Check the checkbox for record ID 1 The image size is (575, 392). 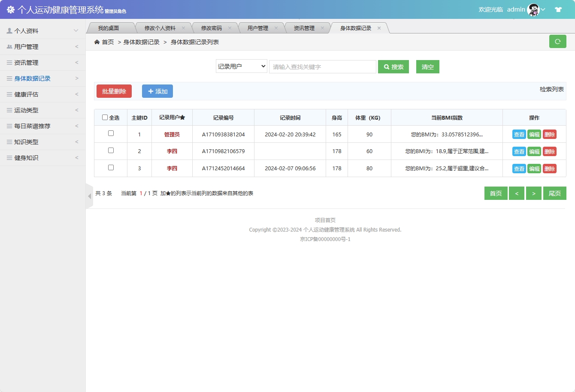[110, 133]
